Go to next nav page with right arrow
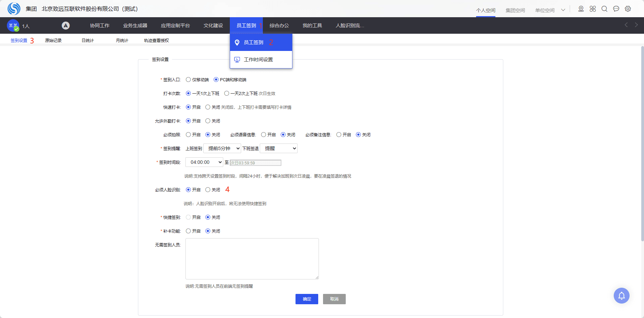 (636, 25)
